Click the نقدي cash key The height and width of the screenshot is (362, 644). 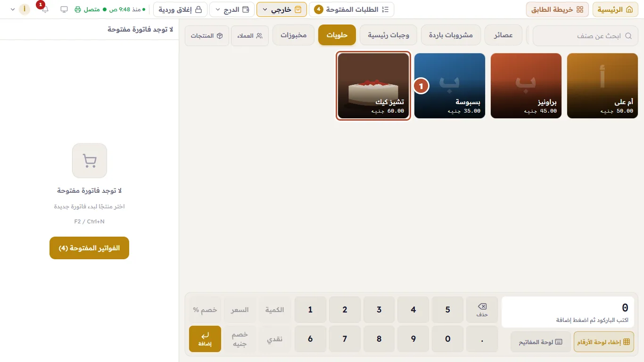point(274,339)
